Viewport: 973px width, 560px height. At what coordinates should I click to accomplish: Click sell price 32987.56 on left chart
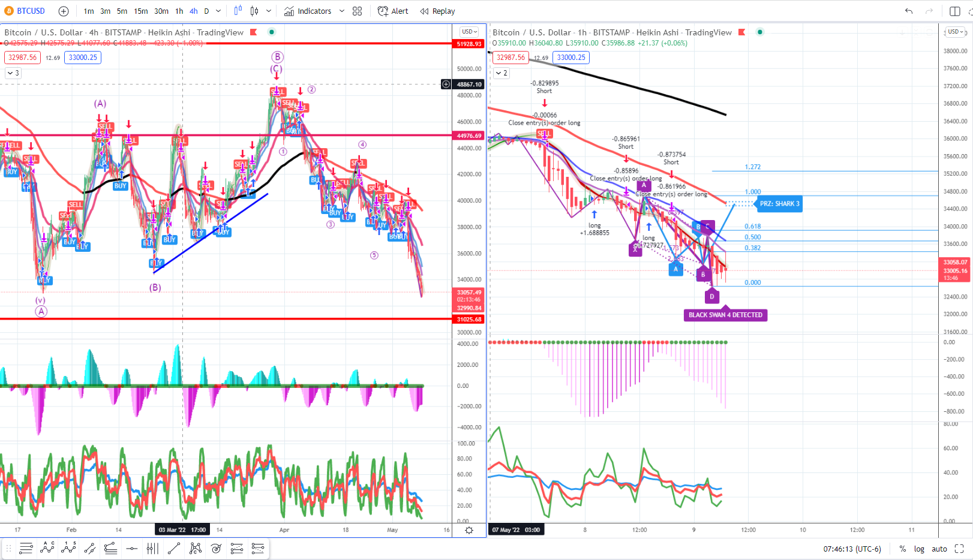pyautogui.click(x=23, y=58)
